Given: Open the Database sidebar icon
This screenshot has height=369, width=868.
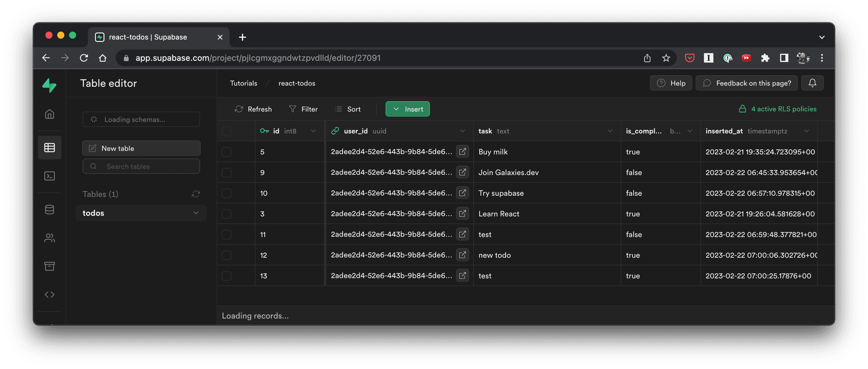Looking at the screenshot, I should (x=50, y=210).
